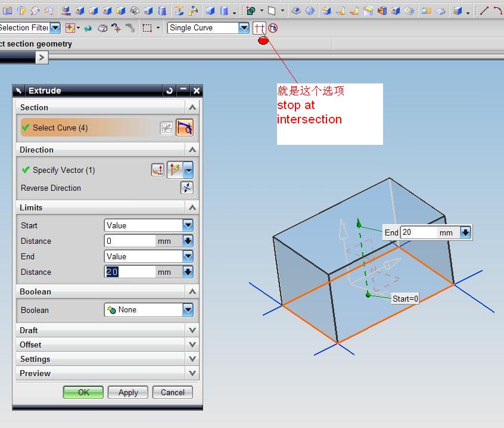Open the on-screen End value dropdown
This screenshot has width=504, height=428.
pos(465,232)
